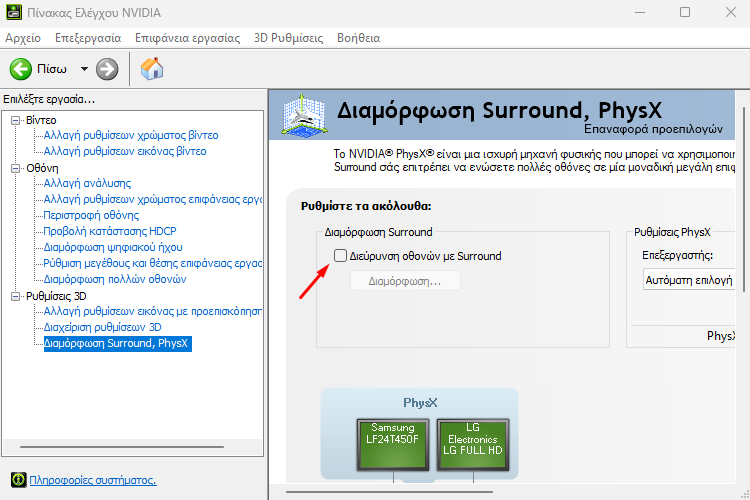Click the main panel vertical scrollbar
The image size is (750, 500).
pos(744,199)
